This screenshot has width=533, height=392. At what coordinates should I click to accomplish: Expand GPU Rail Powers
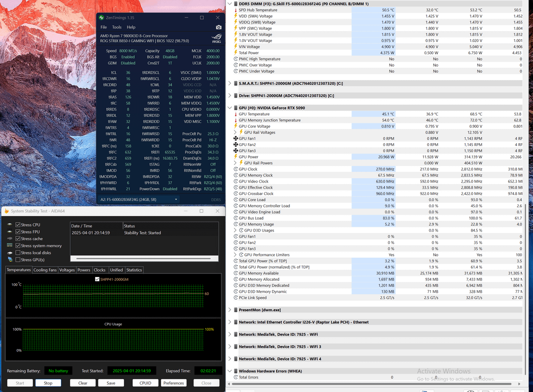(x=235, y=163)
